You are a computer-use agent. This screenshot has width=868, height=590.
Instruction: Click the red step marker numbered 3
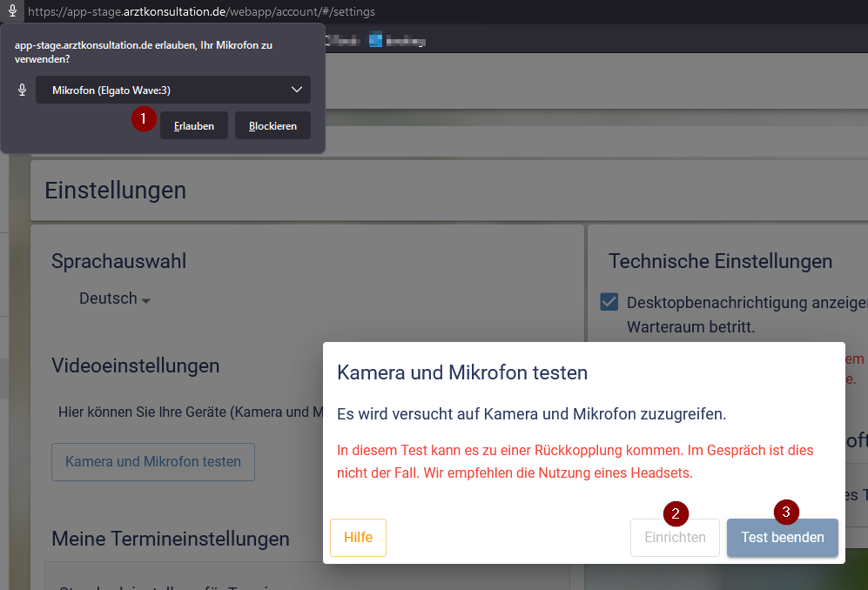pos(786,513)
